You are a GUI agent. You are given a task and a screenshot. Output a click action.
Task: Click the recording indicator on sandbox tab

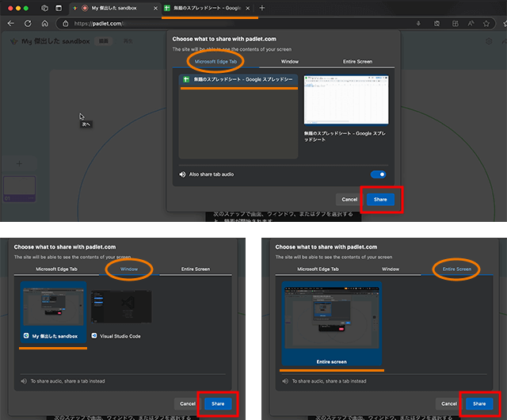tap(85, 8)
